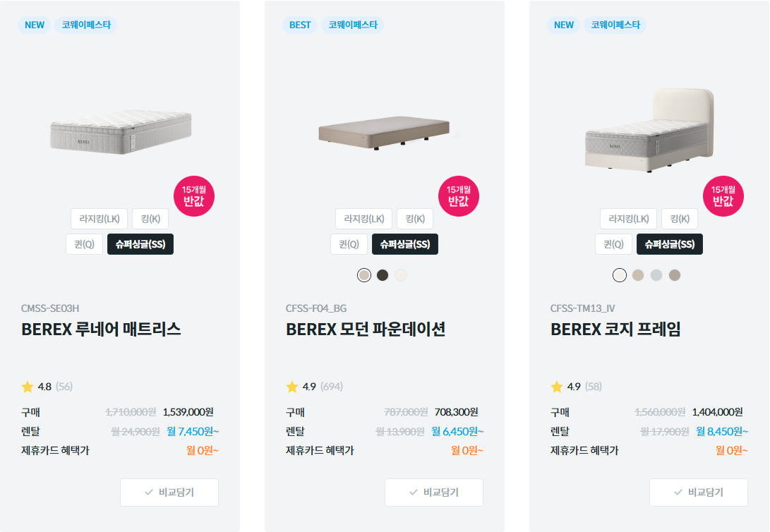
Task: Click the star icon next to 코지 프레임's 4.9 rating
Action: point(558,387)
